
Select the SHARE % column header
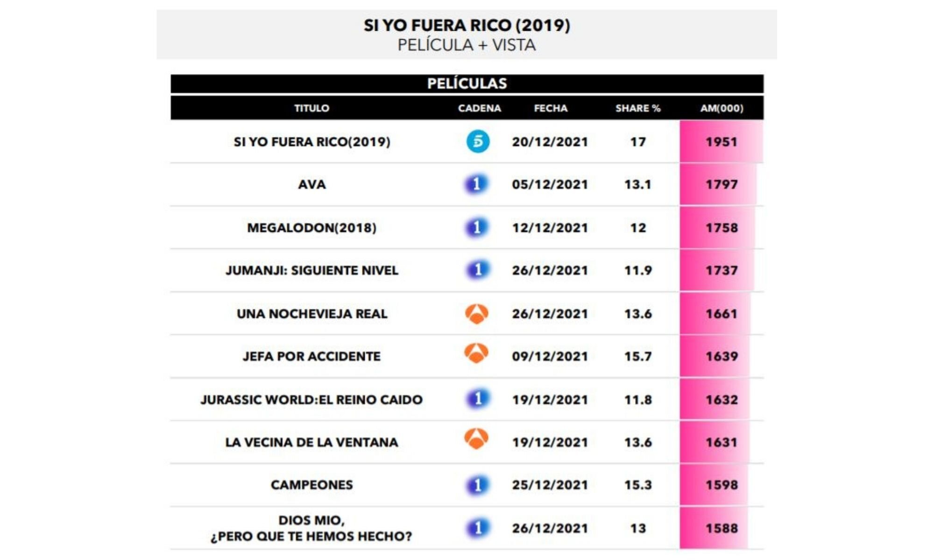pos(637,108)
